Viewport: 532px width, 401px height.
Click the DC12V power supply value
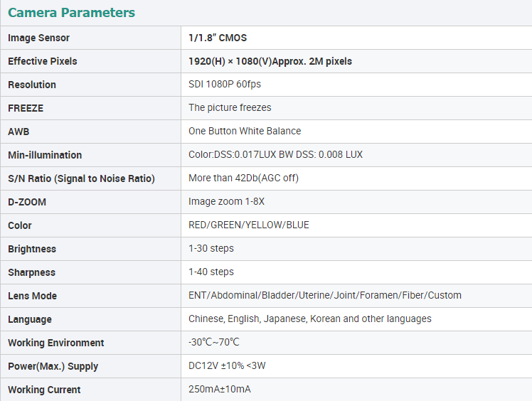(x=227, y=365)
